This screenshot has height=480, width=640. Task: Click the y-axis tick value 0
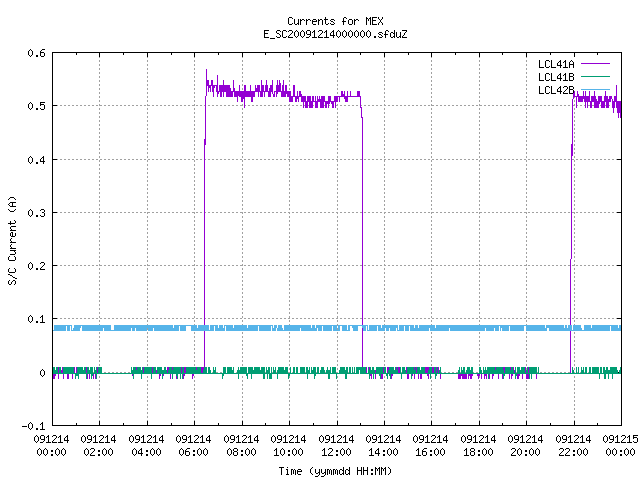click(x=42, y=373)
